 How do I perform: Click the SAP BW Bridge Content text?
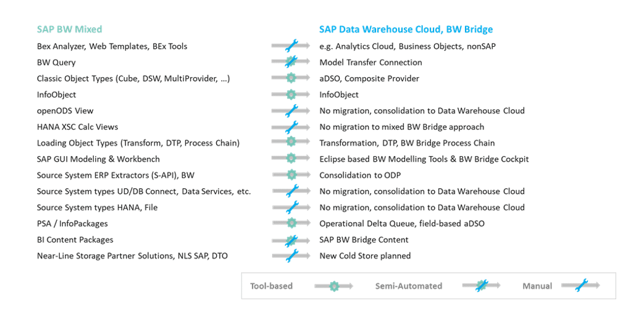tap(364, 240)
